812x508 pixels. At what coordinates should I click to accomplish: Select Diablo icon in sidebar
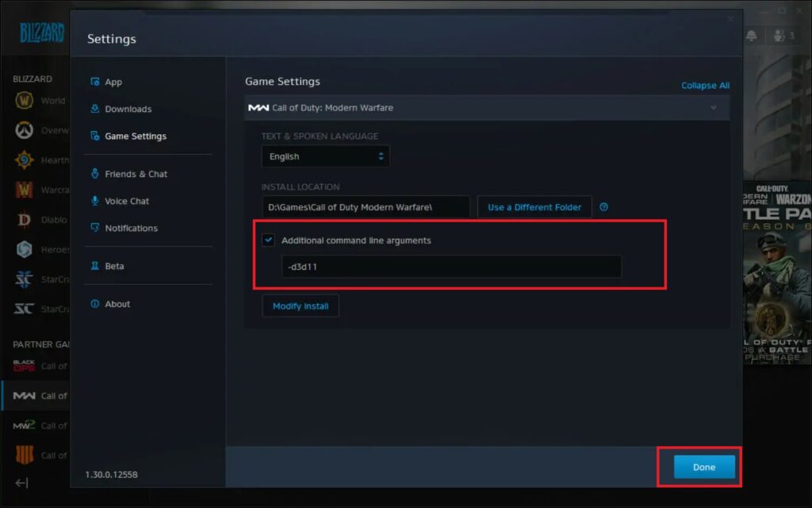[x=24, y=220]
